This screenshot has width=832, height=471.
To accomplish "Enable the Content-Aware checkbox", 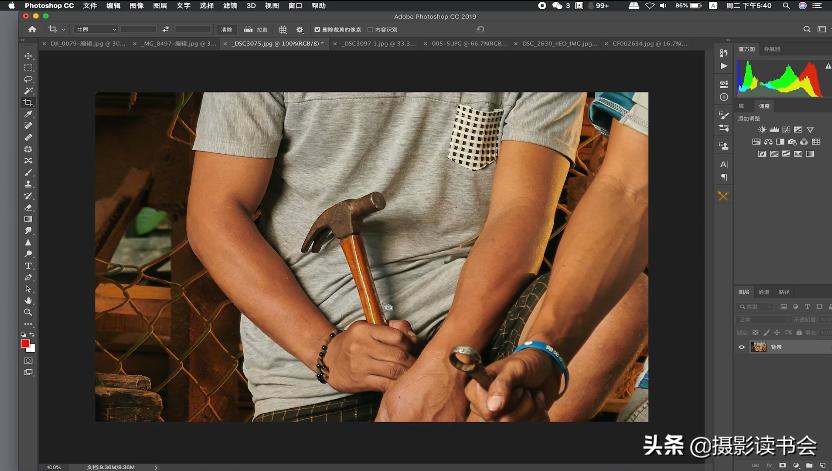I will click(x=370, y=30).
